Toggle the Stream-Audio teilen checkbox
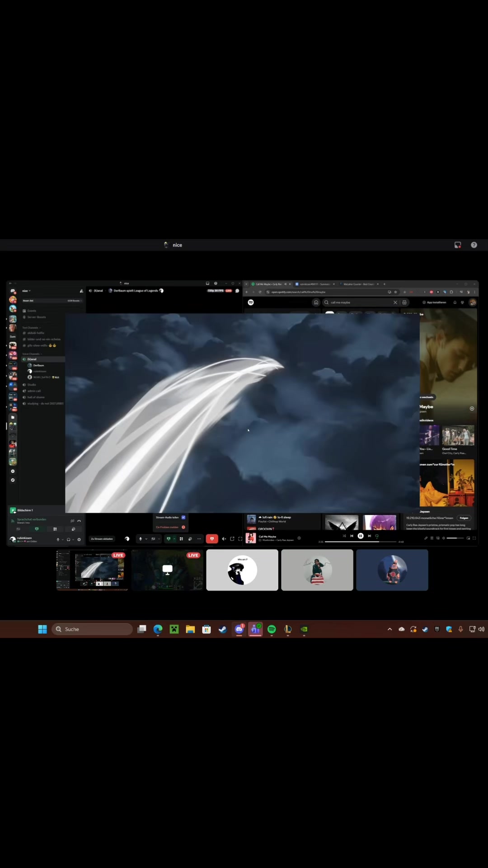This screenshot has height=868, width=488. pos(183,517)
